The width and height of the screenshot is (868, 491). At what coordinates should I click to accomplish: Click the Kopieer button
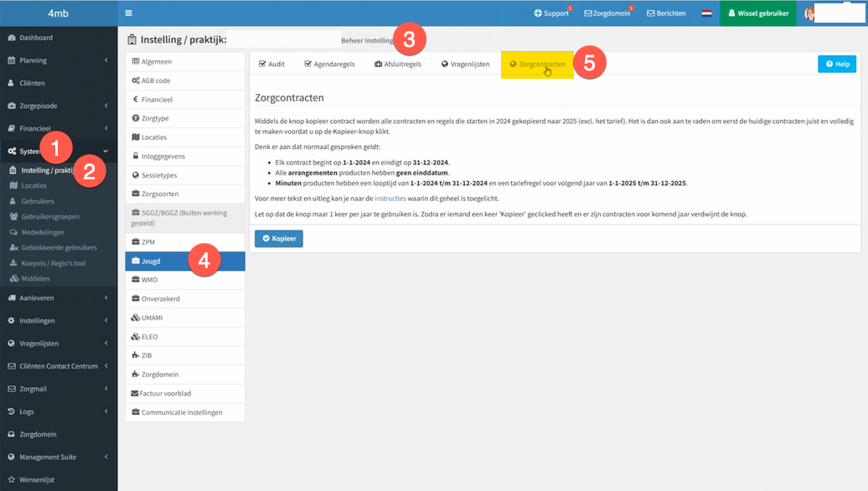click(x=279, y=239)
